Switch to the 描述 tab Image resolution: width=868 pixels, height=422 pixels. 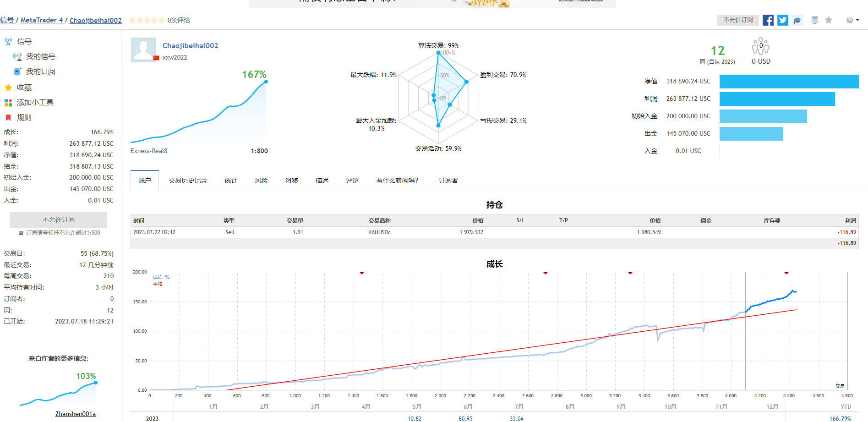pos(322,181)
